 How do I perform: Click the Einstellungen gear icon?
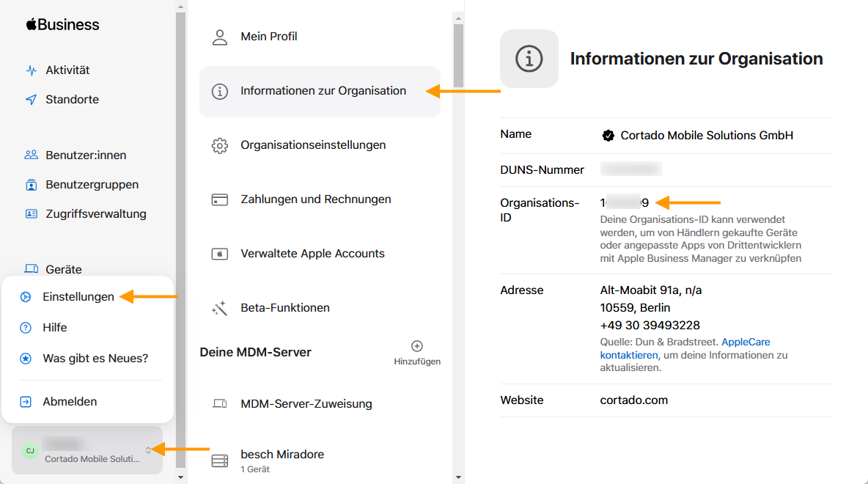(x=26, y=297)
